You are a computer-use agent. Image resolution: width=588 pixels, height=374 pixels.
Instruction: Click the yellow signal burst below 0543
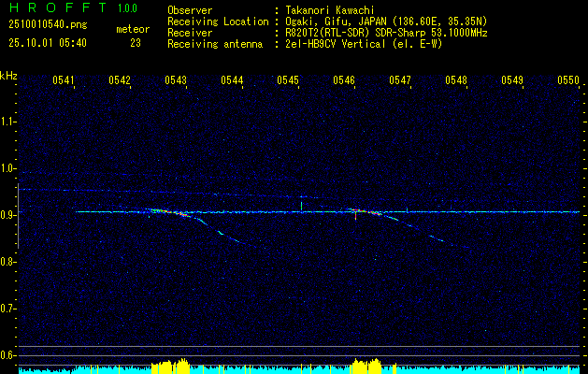pyautogui.click(x=170, y=366)
